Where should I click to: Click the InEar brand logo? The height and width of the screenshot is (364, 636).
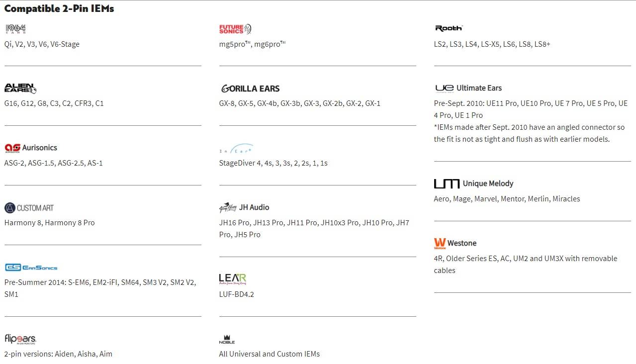(236, 149)
